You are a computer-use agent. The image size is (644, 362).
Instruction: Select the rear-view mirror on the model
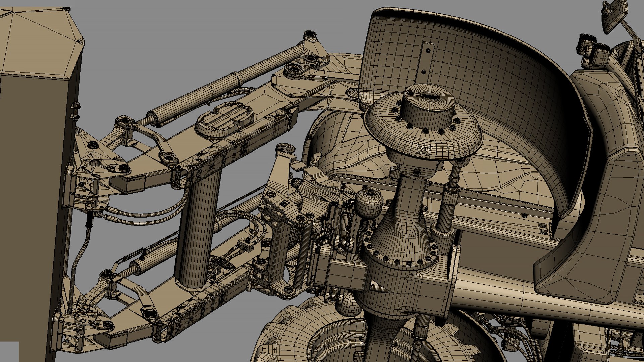tap(614, 17)
